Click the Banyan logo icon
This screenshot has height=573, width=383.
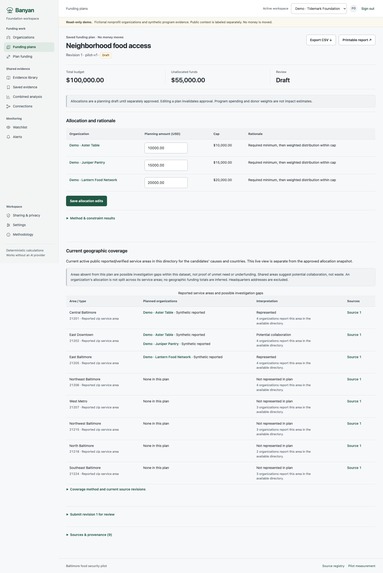[10, 10]
